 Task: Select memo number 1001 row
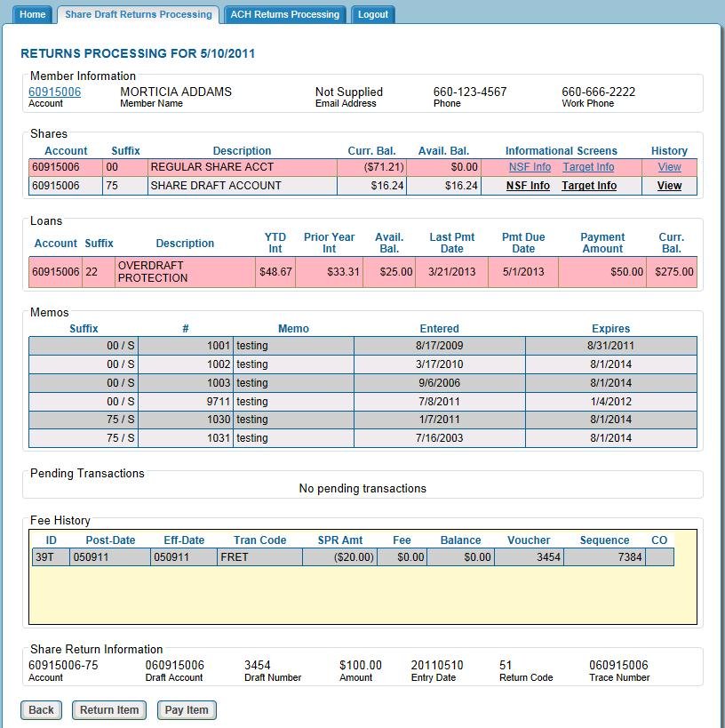[362, 346]
